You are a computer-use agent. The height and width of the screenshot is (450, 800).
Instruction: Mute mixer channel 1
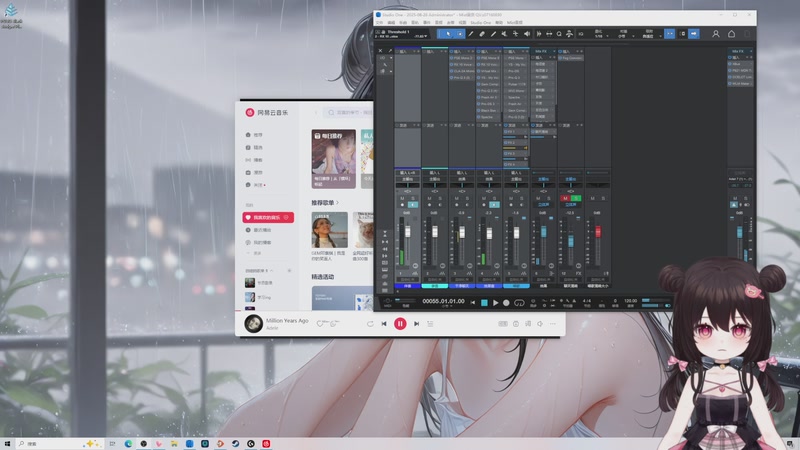(x=402, y=198)
